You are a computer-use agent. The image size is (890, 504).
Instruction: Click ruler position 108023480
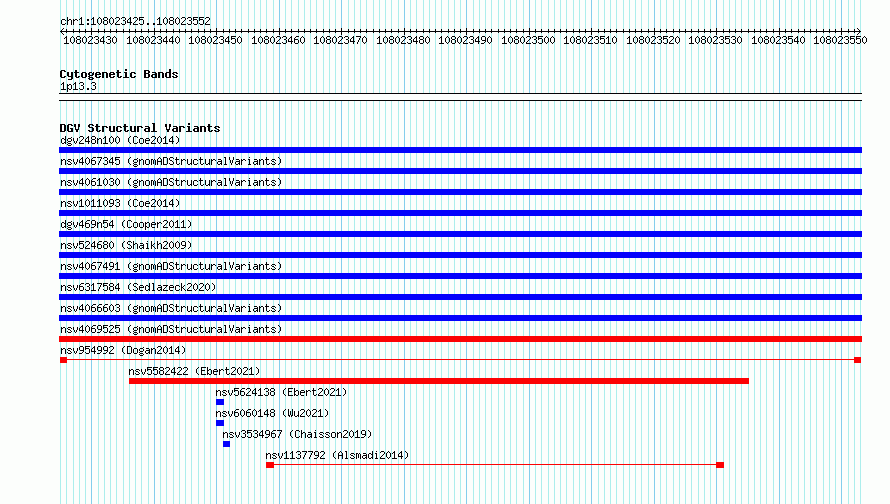pyautogui.click(x=403, y=40)
